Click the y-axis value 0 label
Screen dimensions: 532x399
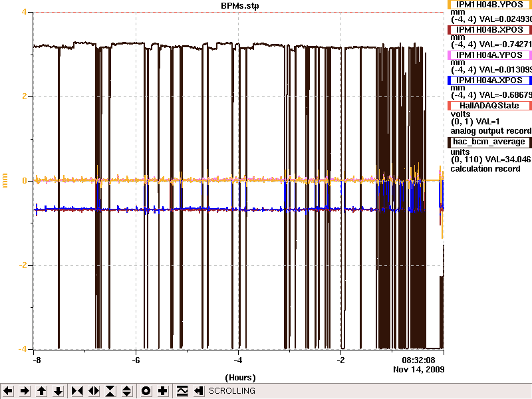25,181
